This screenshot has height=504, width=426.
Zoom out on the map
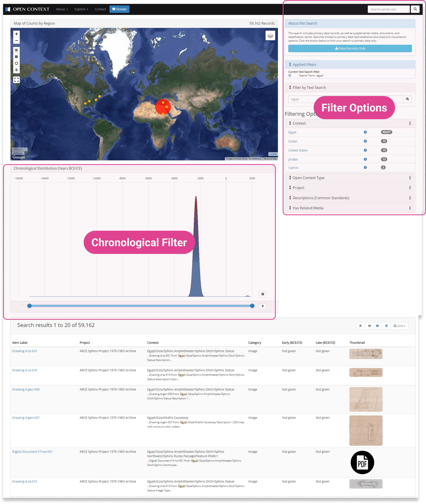(16, 41)
